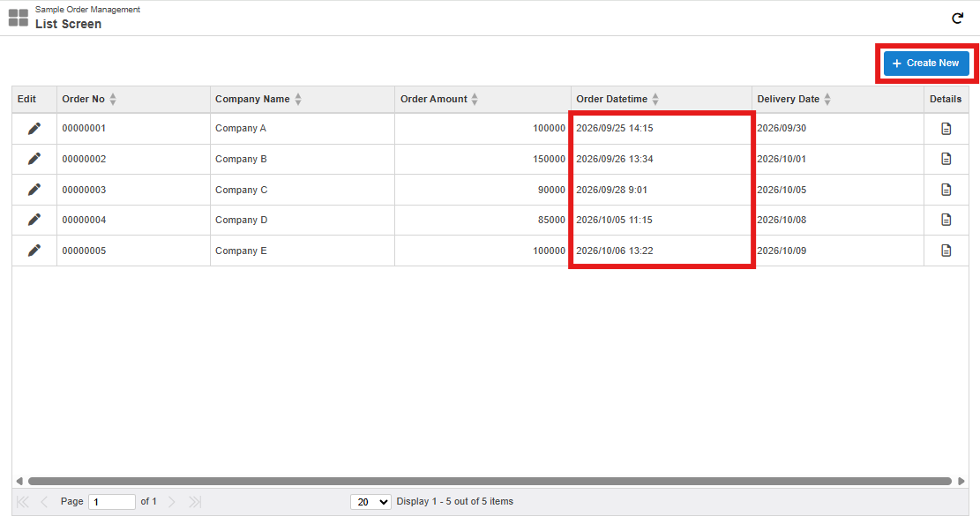Click delivery date 2026/10/05

[782, 190]
